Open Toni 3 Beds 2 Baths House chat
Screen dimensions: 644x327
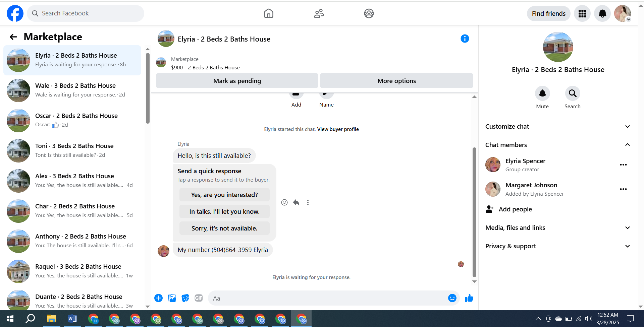(x=72, y=151)
